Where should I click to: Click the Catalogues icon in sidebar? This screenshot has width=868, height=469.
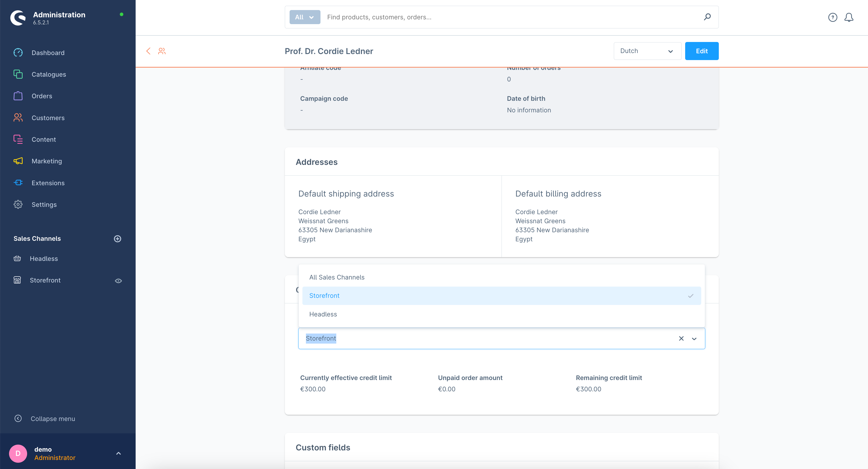[18, 74]
